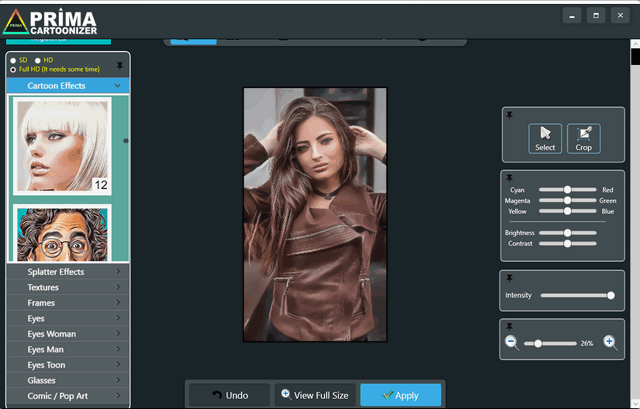Activate the Crop tool
Screen dimensions: 640x409
(x=583, y=138)
